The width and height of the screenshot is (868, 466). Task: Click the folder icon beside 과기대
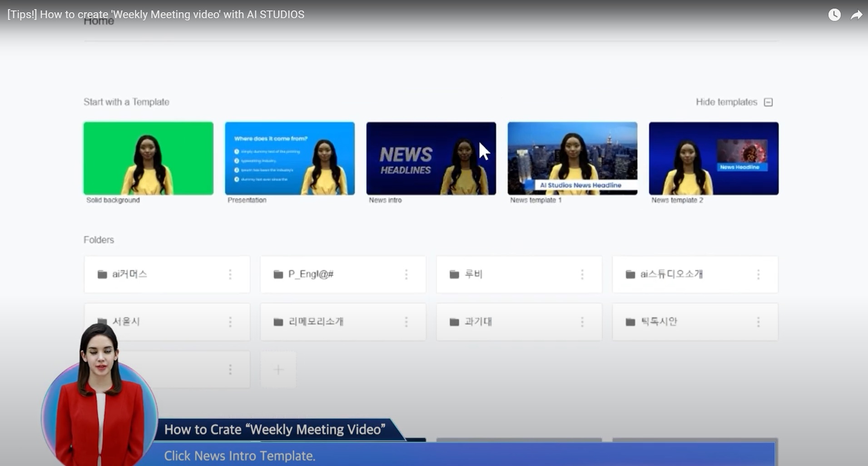coord(454,322)
